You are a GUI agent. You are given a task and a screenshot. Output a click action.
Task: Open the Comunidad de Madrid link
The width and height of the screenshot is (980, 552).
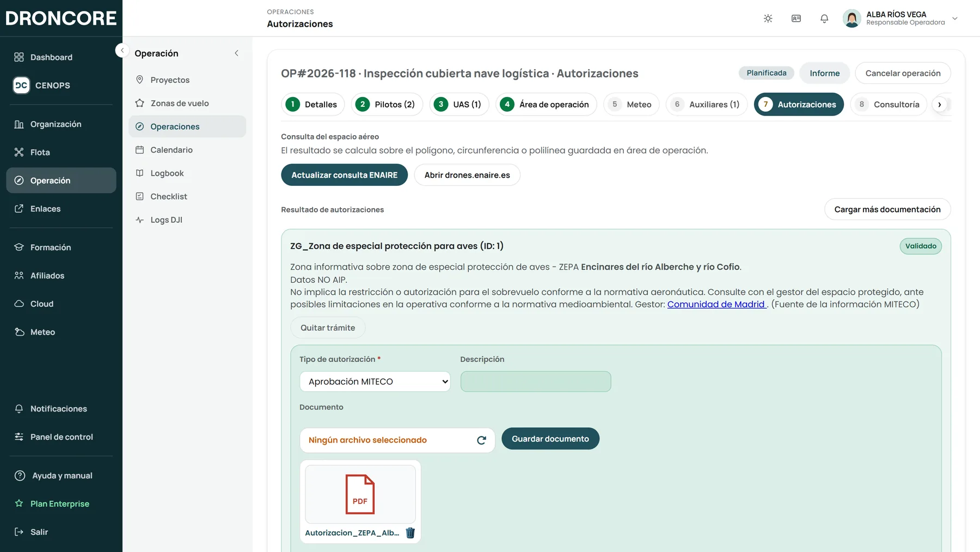tap(716, 305)
